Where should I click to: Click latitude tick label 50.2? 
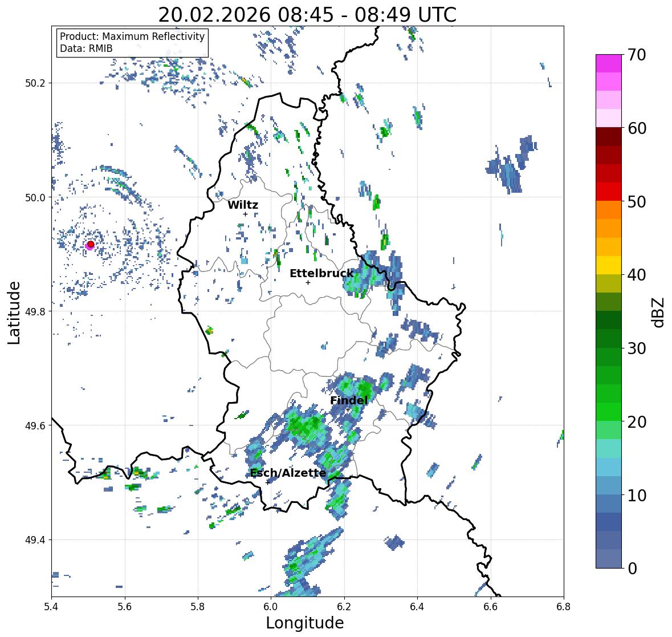[x=35, y=83]
